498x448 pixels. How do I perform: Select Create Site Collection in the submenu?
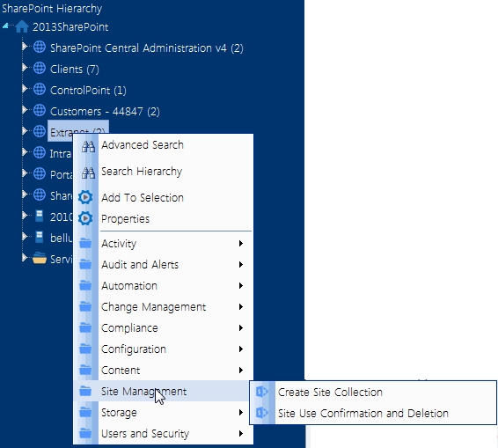[x=330, y=392]
